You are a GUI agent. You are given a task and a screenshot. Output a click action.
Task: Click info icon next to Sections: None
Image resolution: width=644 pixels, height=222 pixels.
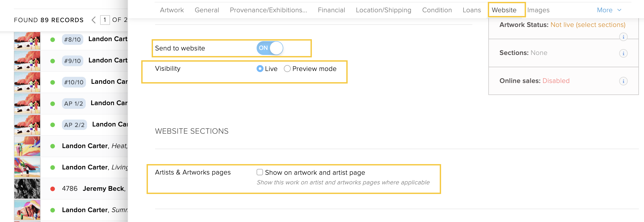(623, 53)
